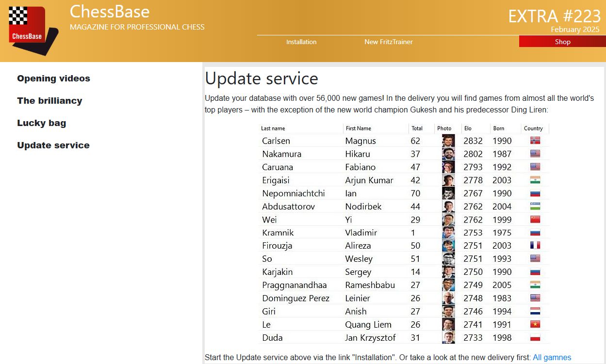The image size is (606, 364).
Task: Sort table by Elo column header
Action: click(468, 128)
